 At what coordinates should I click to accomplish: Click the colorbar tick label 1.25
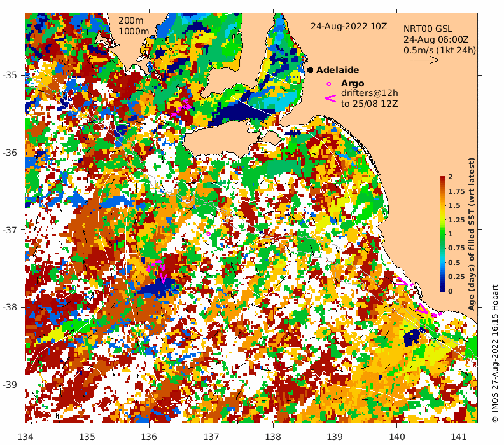[x=456, y=220]
